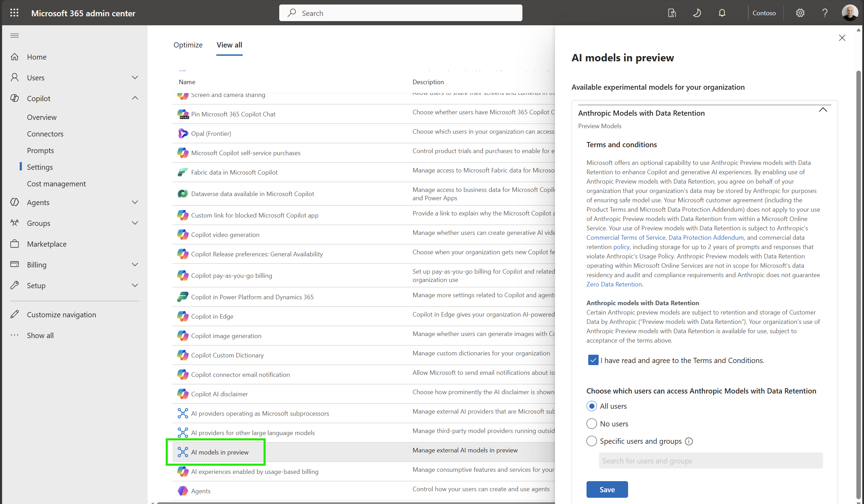
Task: Close the AI models in preview panel
Action: pyautogui.click(x=842, y=38)
